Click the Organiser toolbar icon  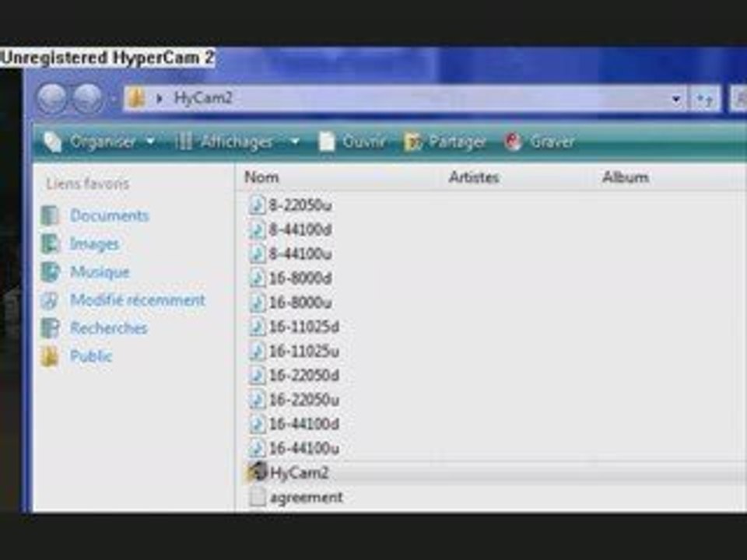coord(52,142)
